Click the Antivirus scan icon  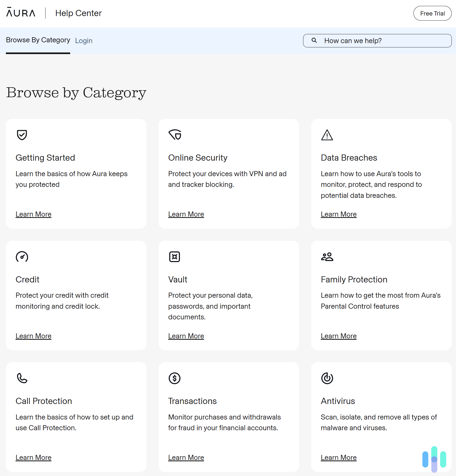tap(327, 378)
